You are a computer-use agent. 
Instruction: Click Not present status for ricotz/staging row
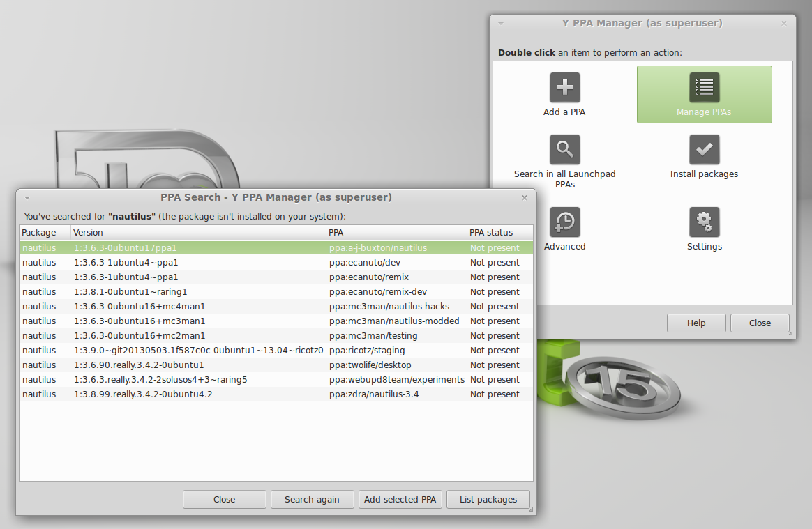point(495,351)
